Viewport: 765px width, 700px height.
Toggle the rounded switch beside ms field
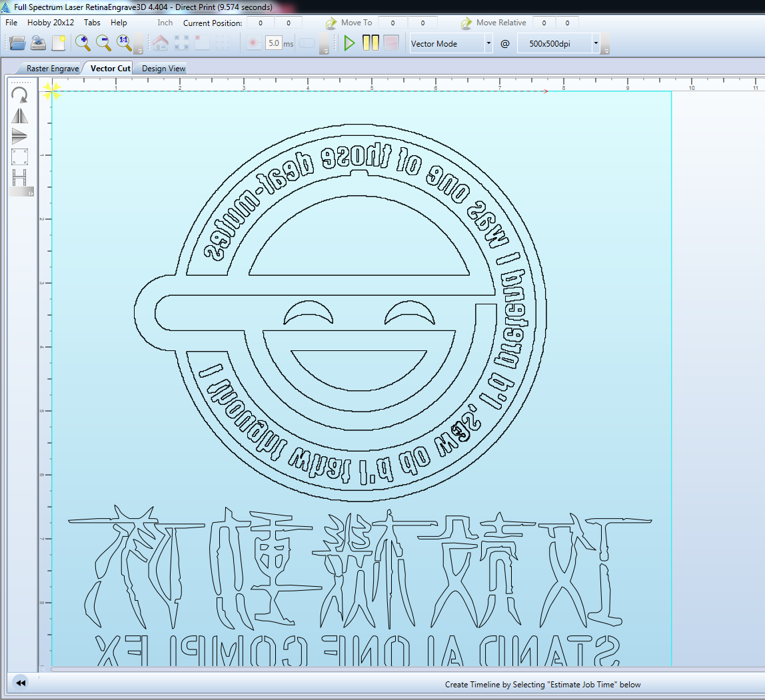307,43
